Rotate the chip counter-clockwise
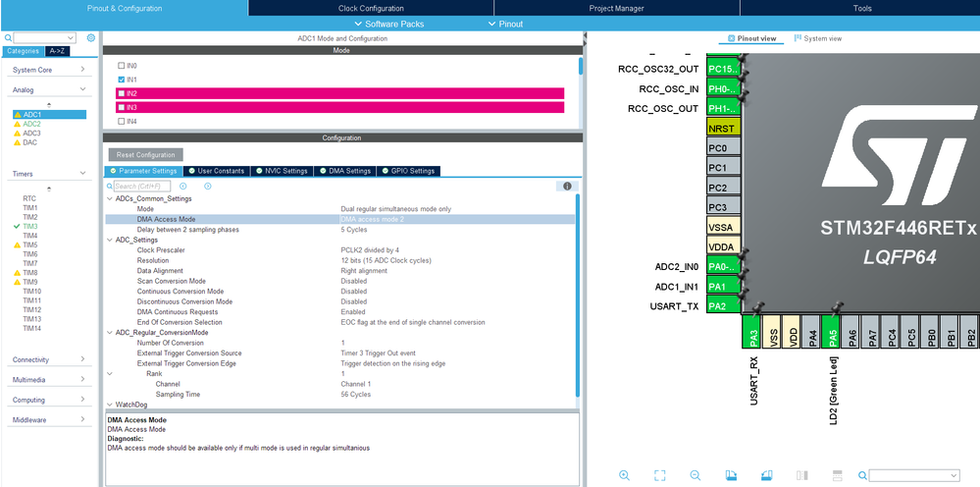Viewport: 980px width, 487px height. [x=767, y=475]
